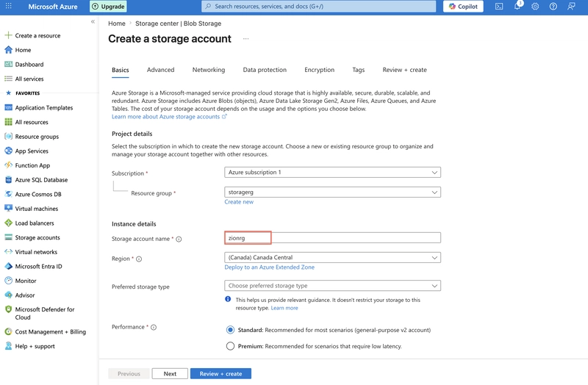Open the Settings gear icon
This screenshot has width=588, height=385.
[x=535, y=7]
